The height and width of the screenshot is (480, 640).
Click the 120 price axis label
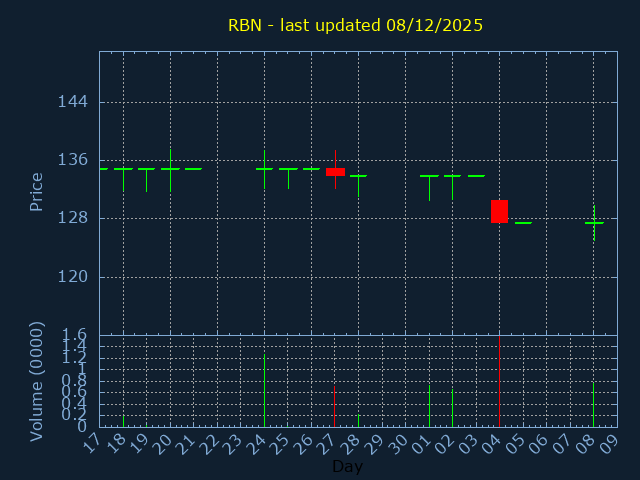pyautogui.click(x=72, y=277)
